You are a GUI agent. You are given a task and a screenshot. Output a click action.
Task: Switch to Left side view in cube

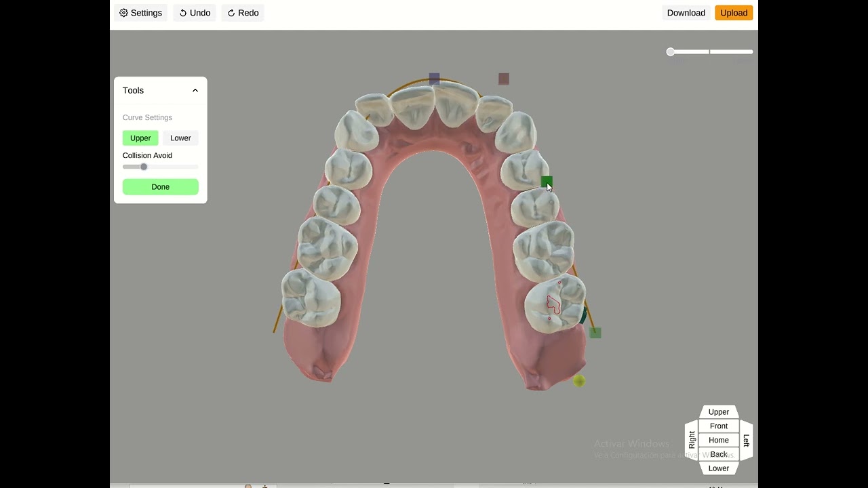tap(746, 440)
